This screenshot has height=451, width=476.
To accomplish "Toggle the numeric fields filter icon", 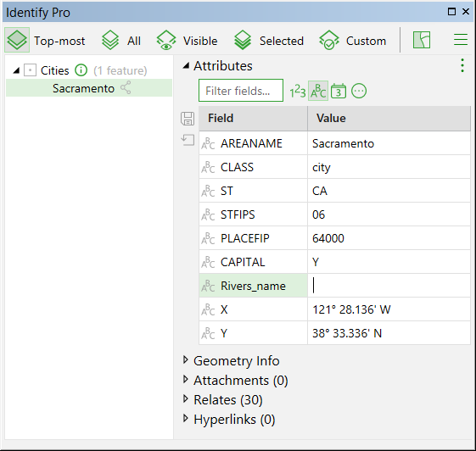I will coord(297,91).
